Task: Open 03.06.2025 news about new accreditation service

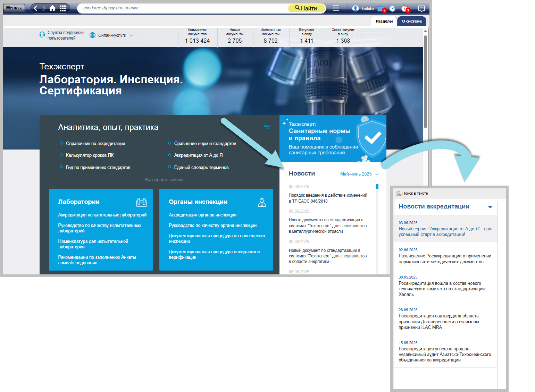Action: (445, 232)
